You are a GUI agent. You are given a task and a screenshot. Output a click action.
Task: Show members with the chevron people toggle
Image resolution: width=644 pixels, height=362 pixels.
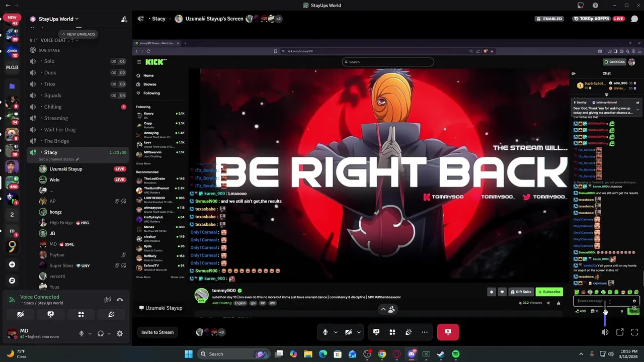(x=387, y=309)
